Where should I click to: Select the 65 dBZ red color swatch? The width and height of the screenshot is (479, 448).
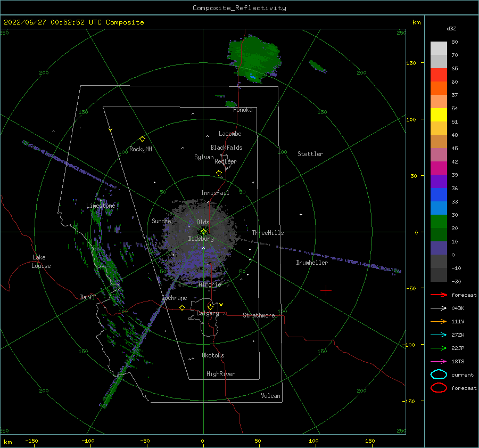pos(439,75)
